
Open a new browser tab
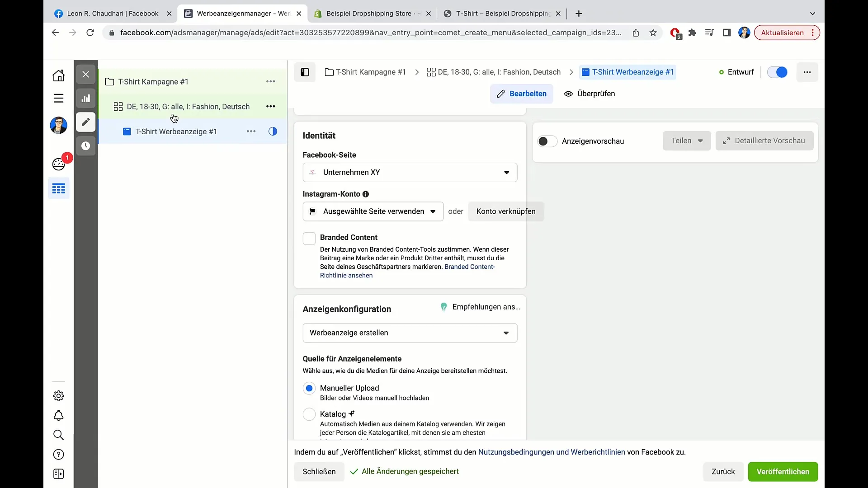pyautogui.click(x=579, y=14)
